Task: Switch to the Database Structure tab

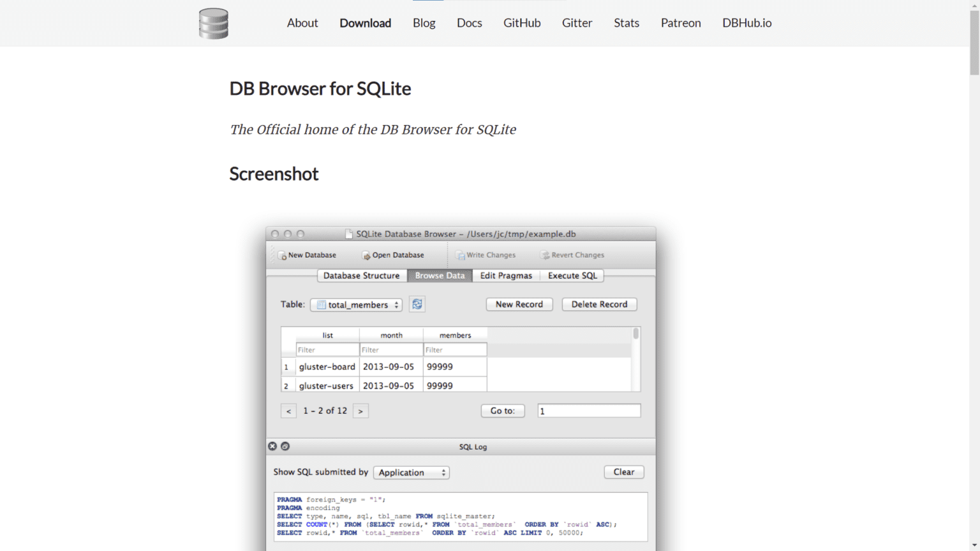Action: (361, 275)
